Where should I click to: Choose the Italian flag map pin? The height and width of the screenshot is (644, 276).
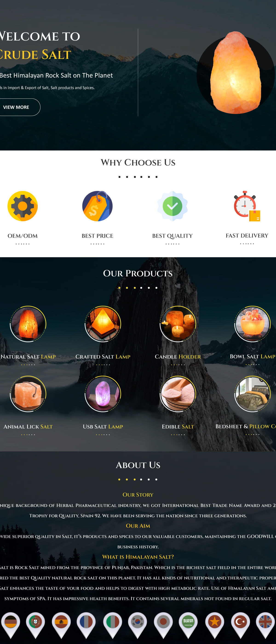(113, 625)
